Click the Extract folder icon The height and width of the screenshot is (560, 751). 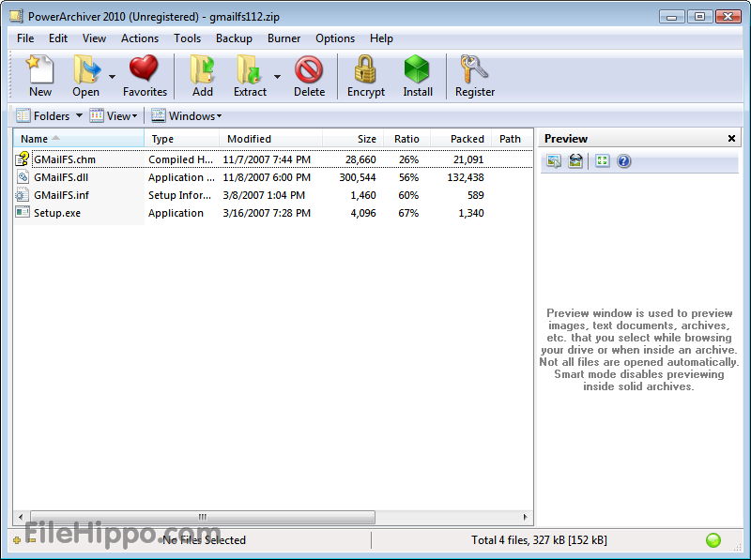click(x=249, y=69)
